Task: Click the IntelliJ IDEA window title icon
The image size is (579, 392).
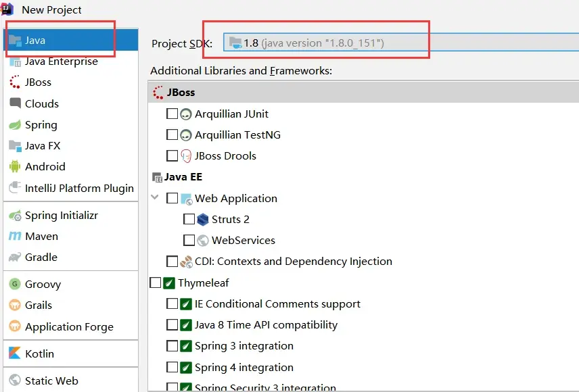Action: pos(7,9)
